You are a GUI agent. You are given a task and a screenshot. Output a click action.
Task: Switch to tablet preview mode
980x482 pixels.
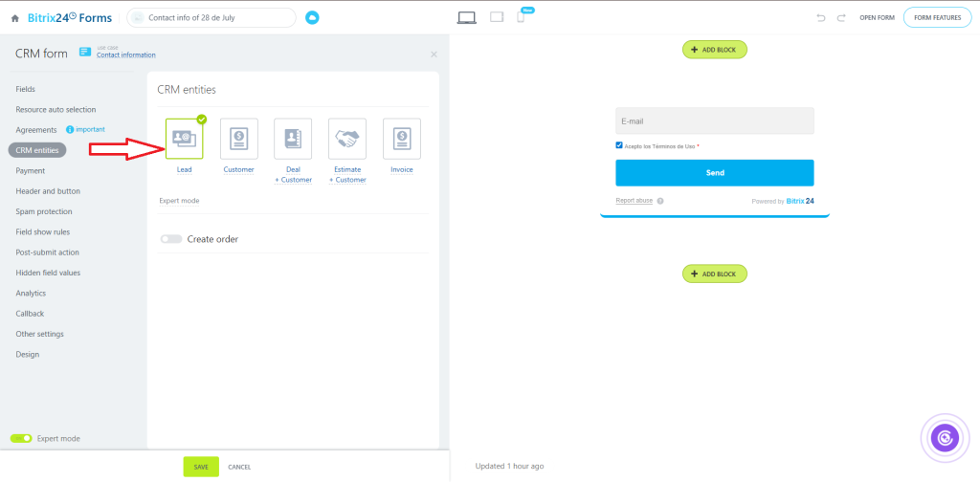pyautogui.click(x=497, y=17)
